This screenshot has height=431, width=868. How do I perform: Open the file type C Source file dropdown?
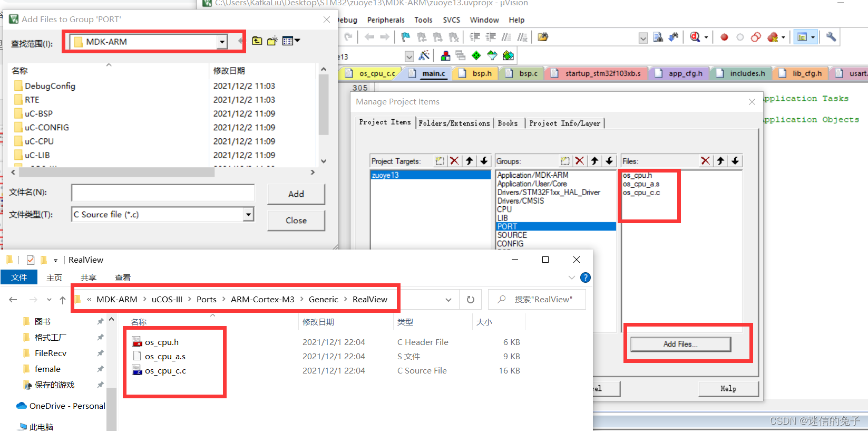tap(248, 214)
